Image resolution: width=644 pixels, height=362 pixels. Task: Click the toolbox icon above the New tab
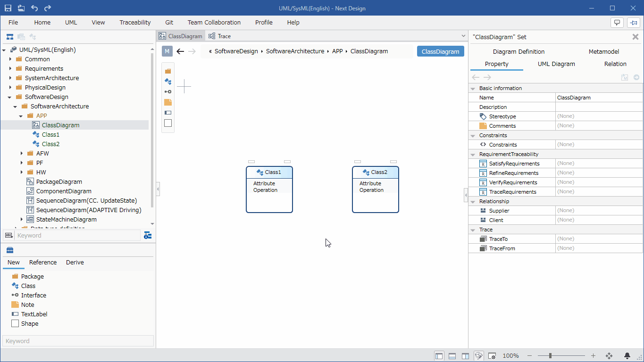[10, 250]
